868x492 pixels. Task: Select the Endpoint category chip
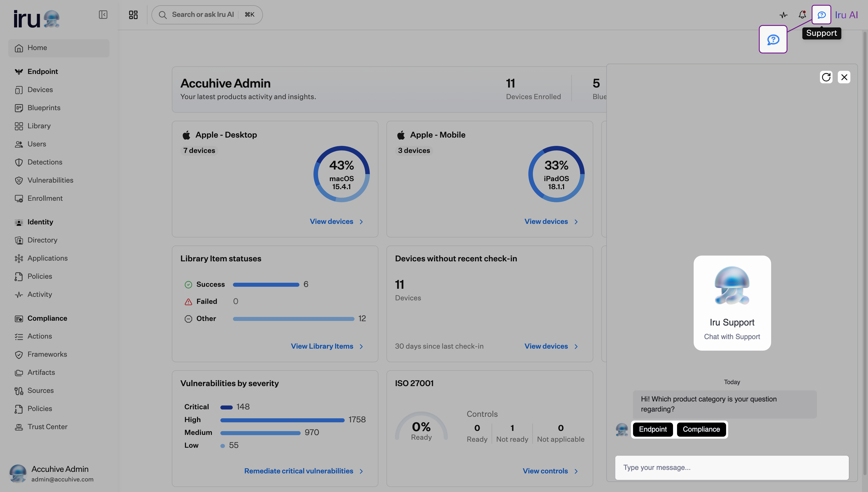click(653, 429)
